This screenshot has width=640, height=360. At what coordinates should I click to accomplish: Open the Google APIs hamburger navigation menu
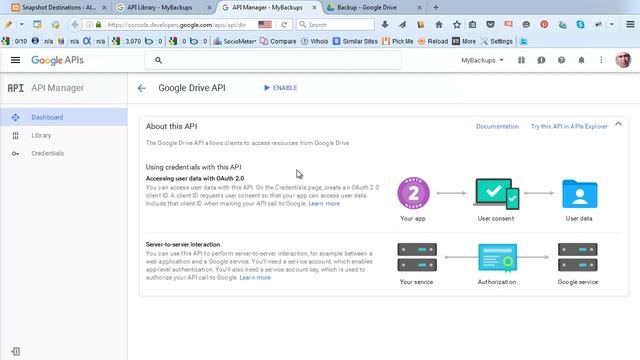[16, 60]
